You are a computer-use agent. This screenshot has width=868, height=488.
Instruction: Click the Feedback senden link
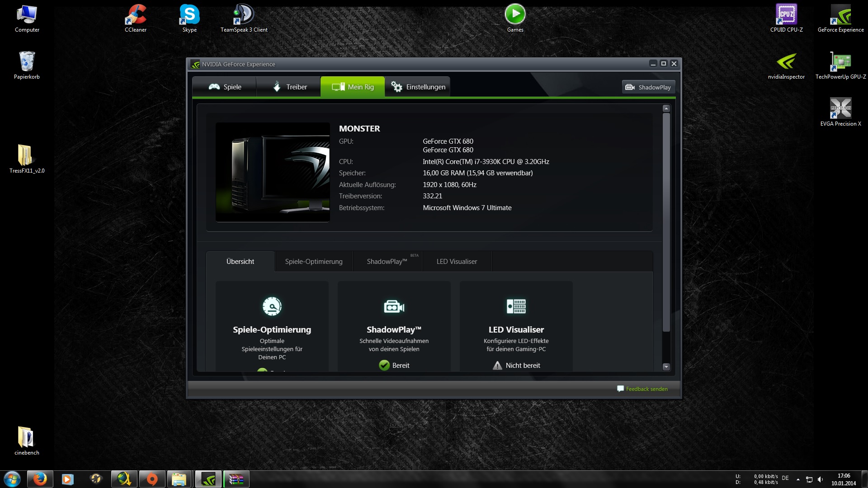[x=646, y=389]
